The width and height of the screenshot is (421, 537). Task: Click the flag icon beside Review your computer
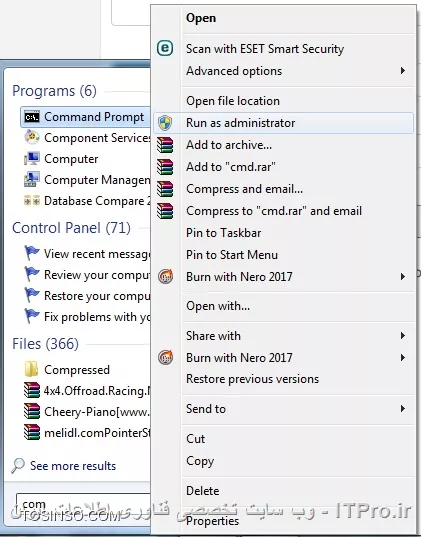tap(32, 274)
